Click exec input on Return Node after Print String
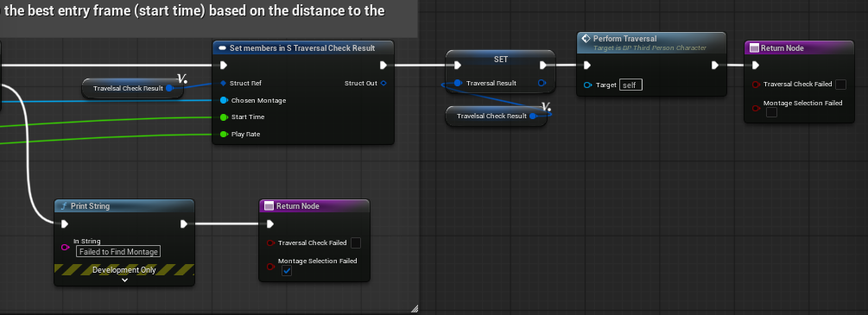Screen dimensions: 868x315 tap(270, 224)
